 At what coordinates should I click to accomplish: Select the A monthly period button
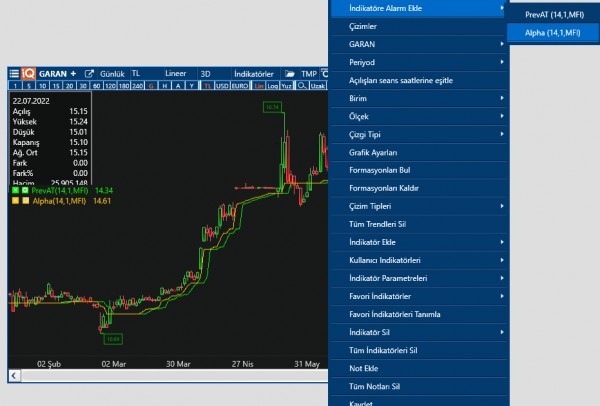pos(178,86)
